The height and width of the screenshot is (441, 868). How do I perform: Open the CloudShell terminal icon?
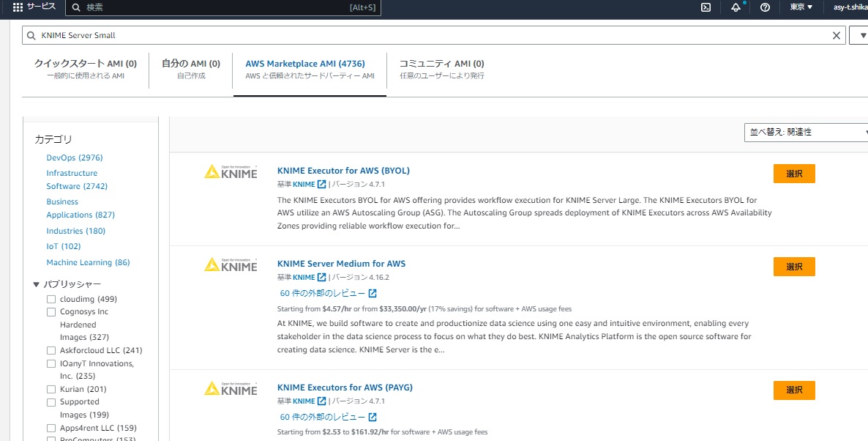pos(706,7)
